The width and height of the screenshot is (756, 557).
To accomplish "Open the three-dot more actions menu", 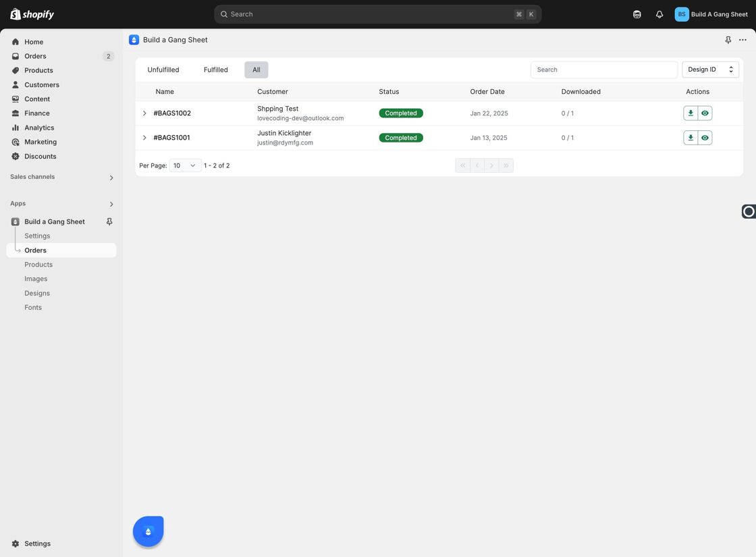I will (x=742, y=40).
